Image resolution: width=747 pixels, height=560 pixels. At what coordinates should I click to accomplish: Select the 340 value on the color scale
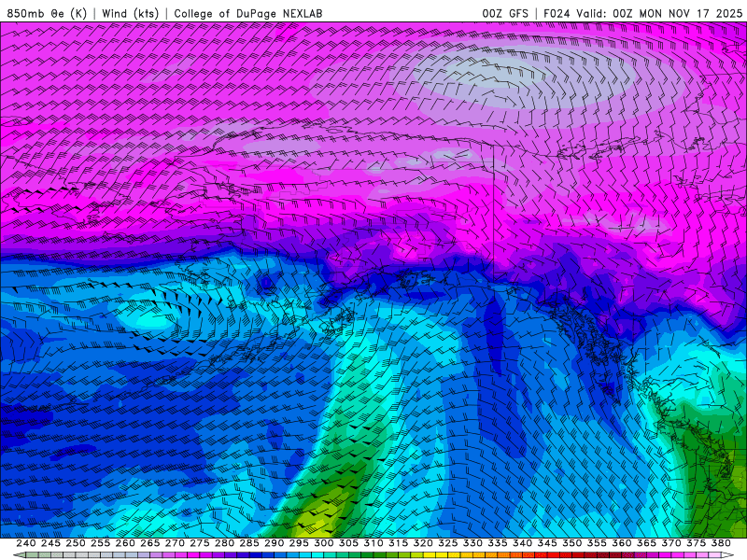pyautogui.click(x=522, y=543)
